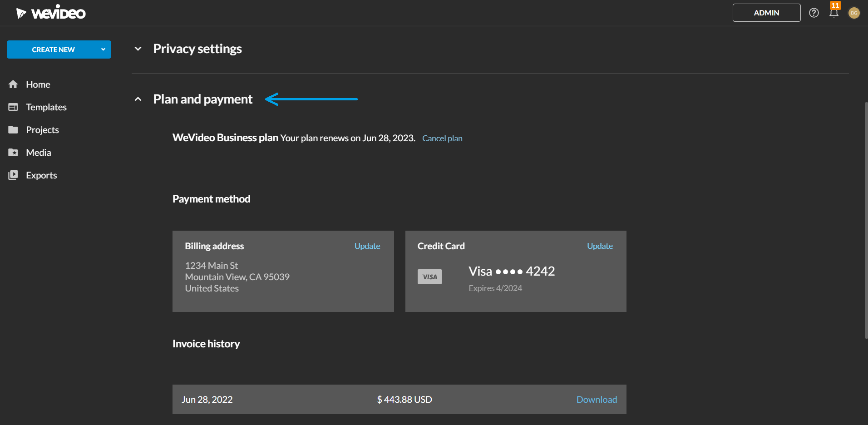Click the Credit Card card title
The image size is (868, 425).
pos(441,246)
